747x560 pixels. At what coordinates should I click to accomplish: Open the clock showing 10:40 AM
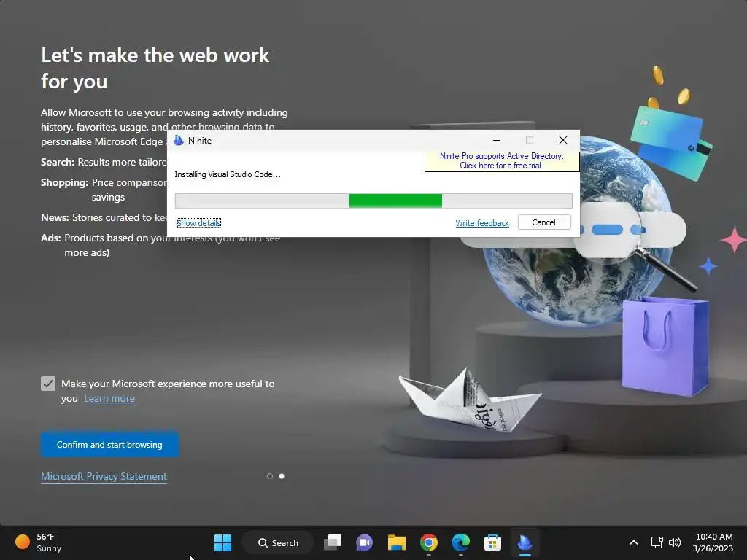pyautogui.click(x=713, y=542)
